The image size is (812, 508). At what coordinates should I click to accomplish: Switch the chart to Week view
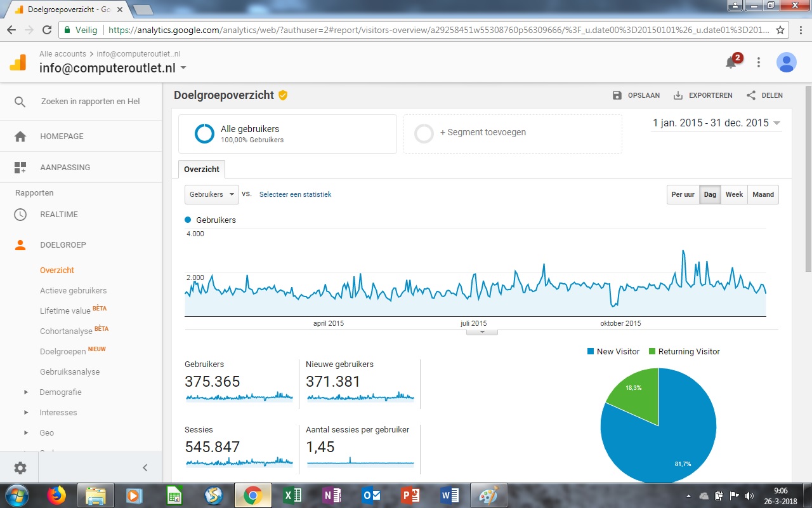click(x=734, y=194)
